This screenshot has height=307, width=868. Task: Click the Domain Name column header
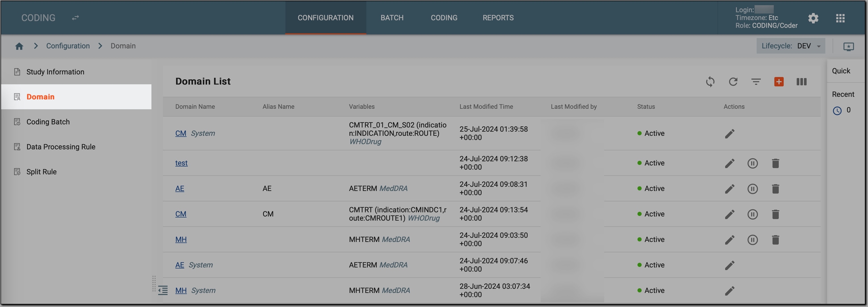(x=195, y=107)
